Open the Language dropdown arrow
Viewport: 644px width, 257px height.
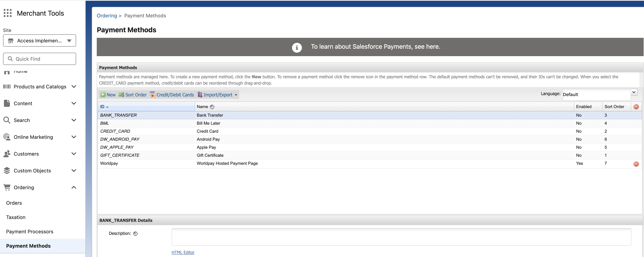tap(634, 92)
